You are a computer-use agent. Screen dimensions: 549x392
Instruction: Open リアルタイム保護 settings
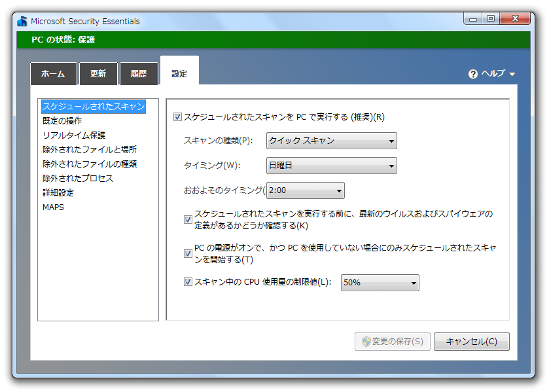[x=74, y=135]
